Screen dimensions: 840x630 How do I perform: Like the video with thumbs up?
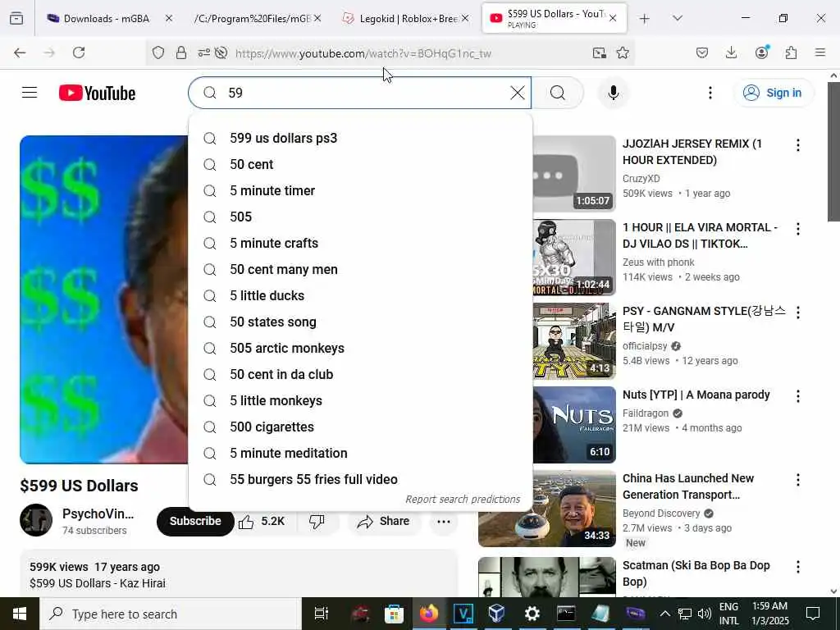coord(262,521)
